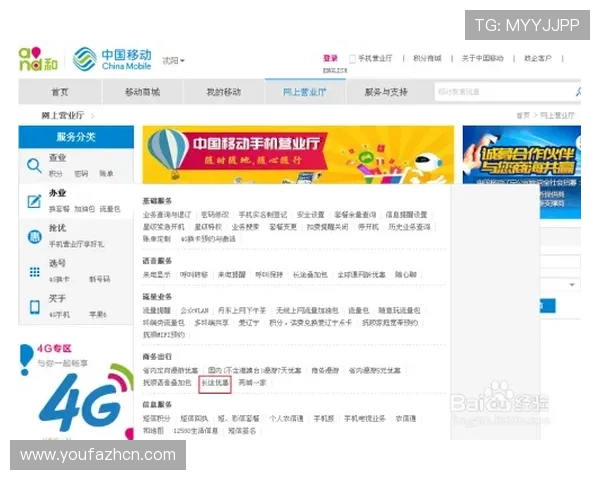Open the 移动商城 nav tab
Image resolution: width=600 pixels, height=480 pixels.
tap(142, 92)
